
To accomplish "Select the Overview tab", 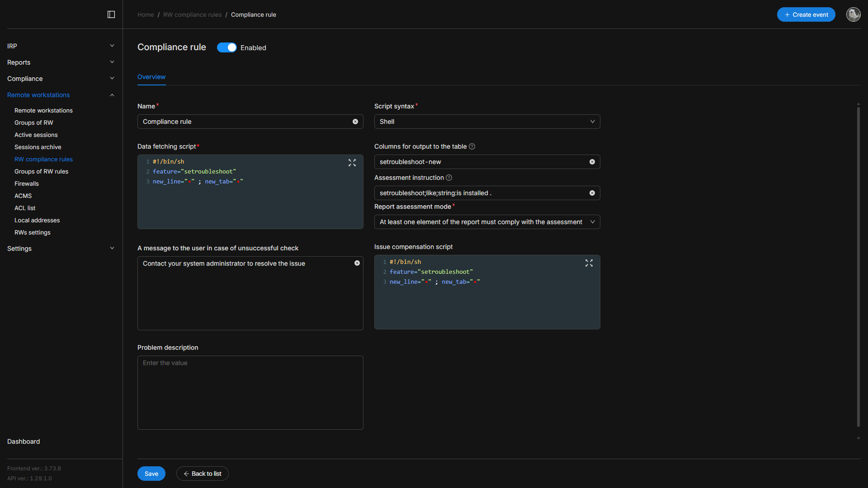I will [x=151, y=77].
